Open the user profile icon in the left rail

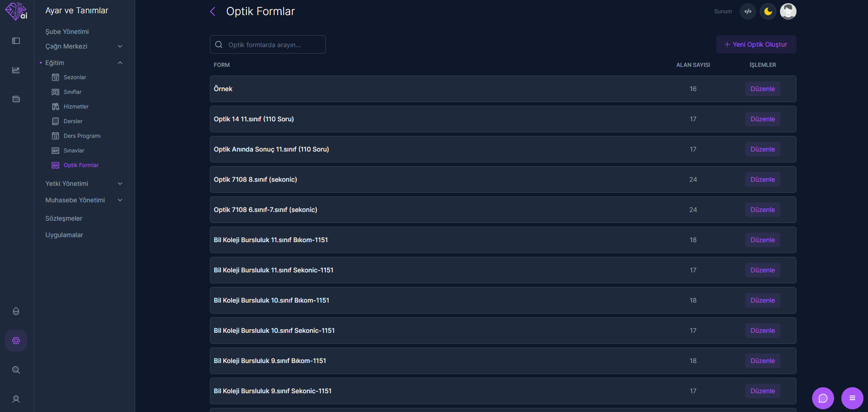16,399
